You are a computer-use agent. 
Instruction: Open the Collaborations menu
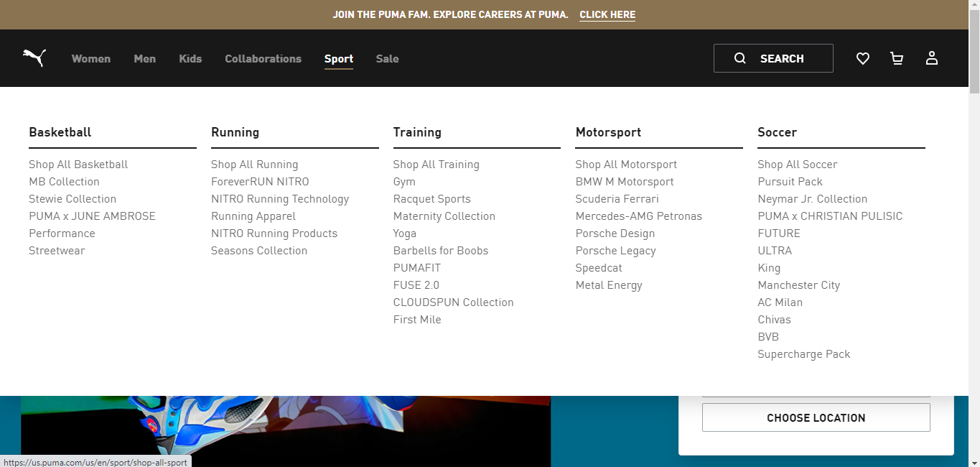click(x=263, y=59)
